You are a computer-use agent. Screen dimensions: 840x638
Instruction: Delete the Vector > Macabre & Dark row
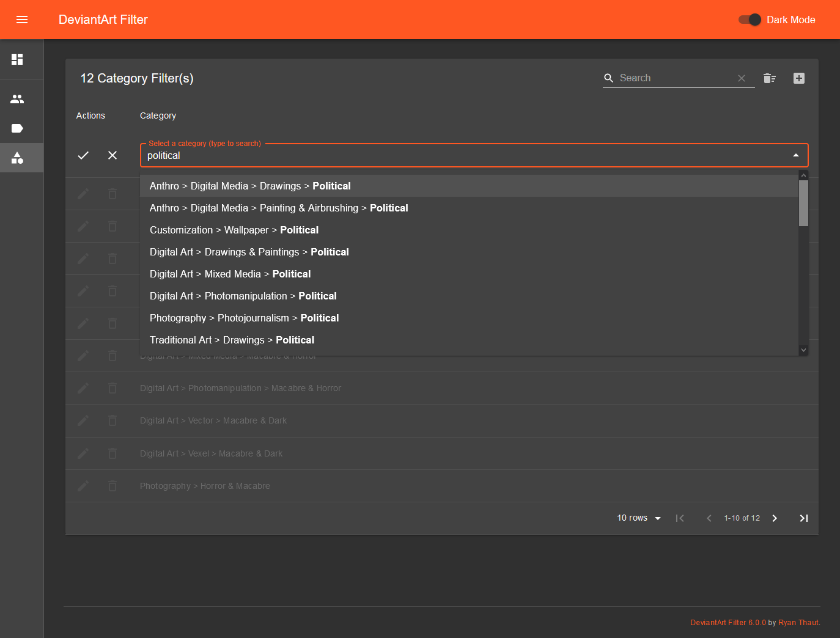(x=112, y=420)
